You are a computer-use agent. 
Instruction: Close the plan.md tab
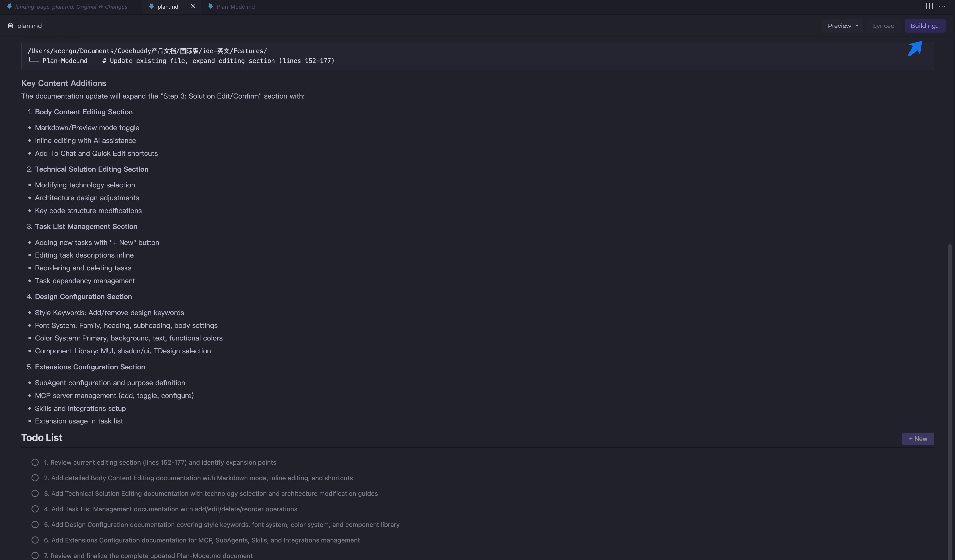pyautogui.click(x=193, y=6)
